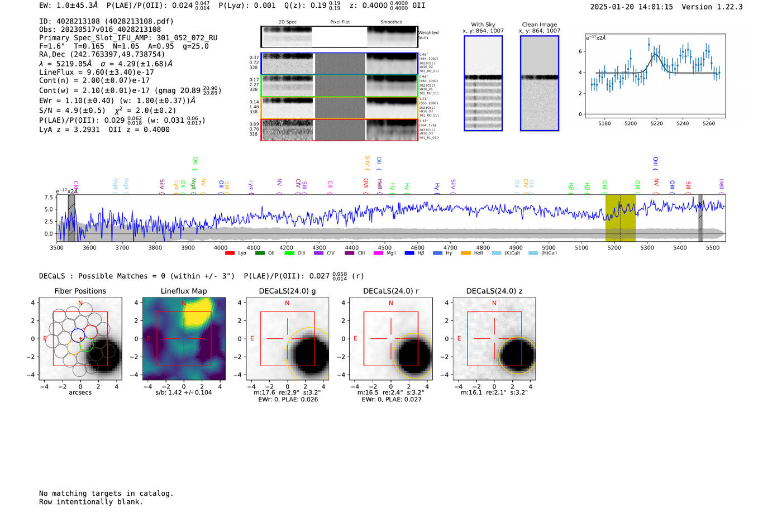Open the DECaLS(24.0) z cutout
Screen dimensions: 782x532
point(494,339)
